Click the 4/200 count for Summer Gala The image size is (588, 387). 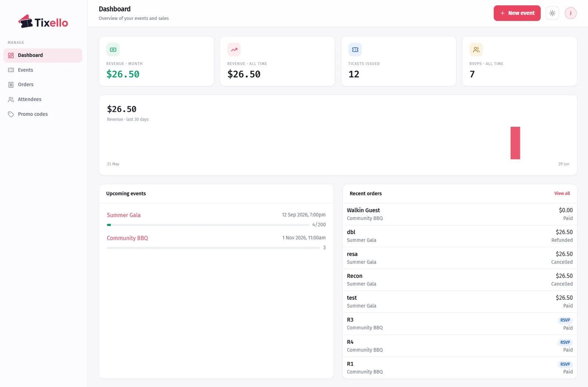coord(319,225)
